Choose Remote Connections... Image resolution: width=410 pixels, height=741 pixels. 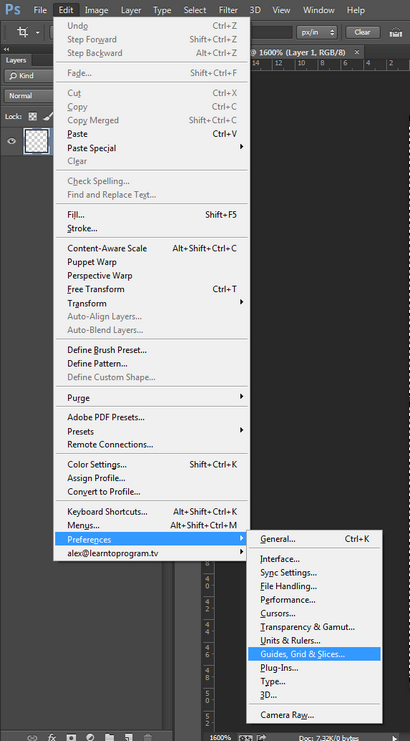pos(152,445)
